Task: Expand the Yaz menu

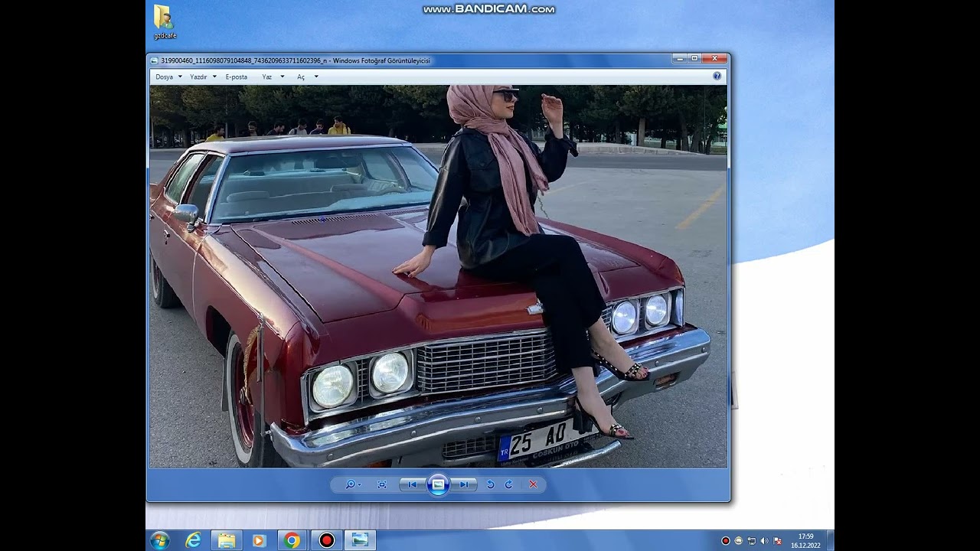Action: click(x=273, y=77)
